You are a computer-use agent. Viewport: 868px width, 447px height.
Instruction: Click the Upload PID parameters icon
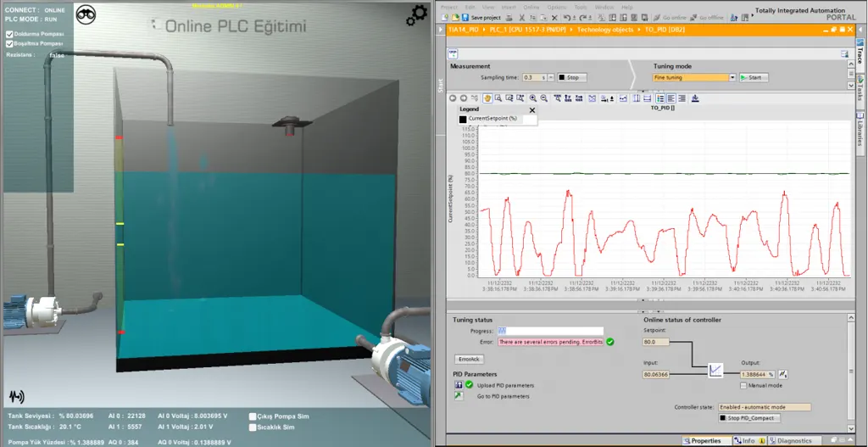pos(459,385)
